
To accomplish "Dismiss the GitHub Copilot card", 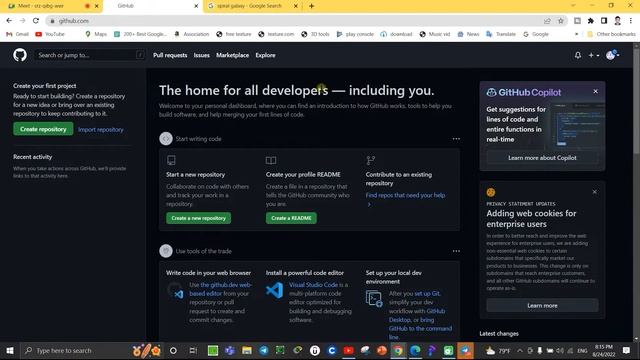I will (x=596, y=91).
